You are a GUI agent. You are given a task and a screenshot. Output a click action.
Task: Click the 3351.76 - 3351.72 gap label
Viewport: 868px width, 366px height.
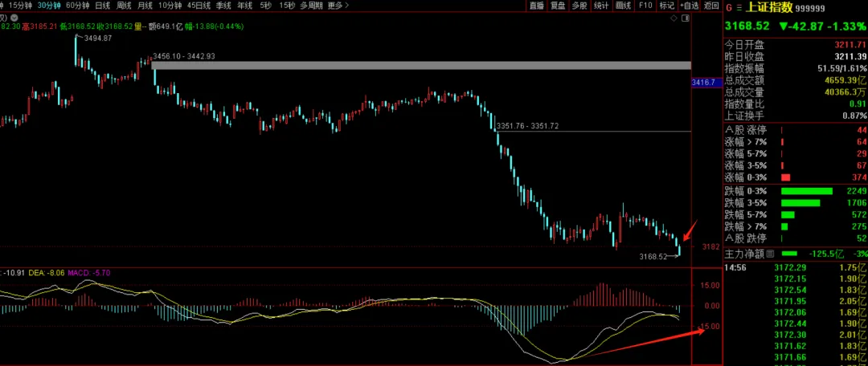coord(527,126)
